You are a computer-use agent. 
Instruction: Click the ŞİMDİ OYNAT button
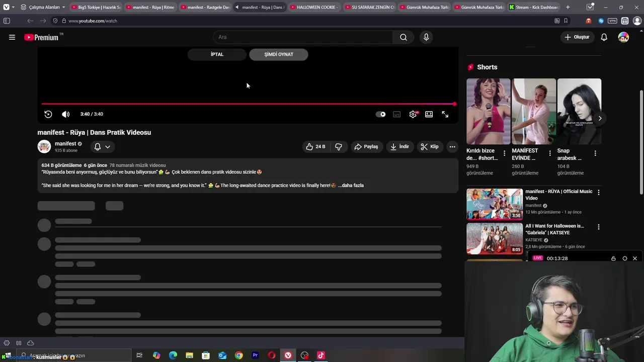click(x=279, y=54)
